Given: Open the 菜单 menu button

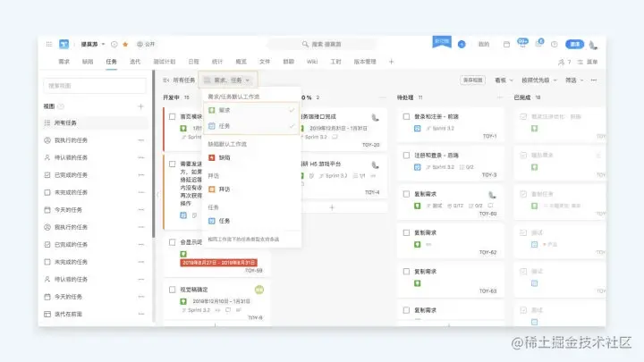Looking at the screenshot, I should tap(588, 62).
